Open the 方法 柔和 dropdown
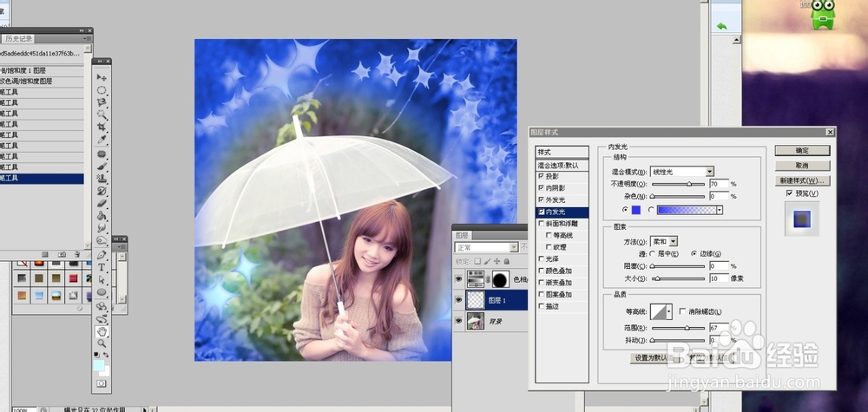This screenshot has width=868, height=412. 664,242
